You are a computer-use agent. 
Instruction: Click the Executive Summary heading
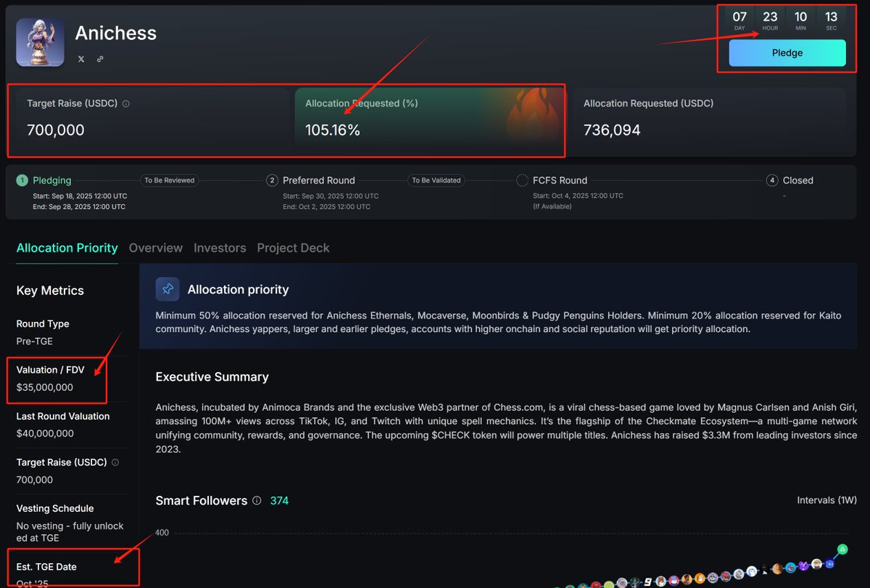point(212,377)
